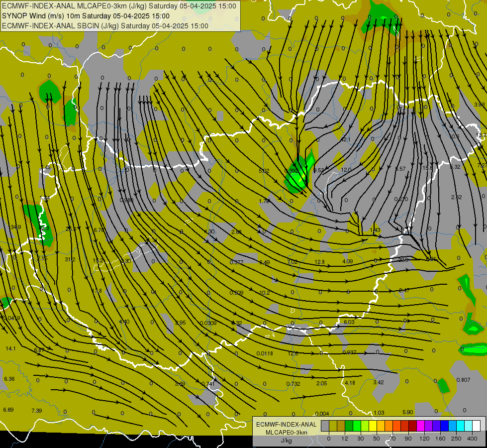Click the map value 6.69
487x448 pixels.
click(8, 410)
